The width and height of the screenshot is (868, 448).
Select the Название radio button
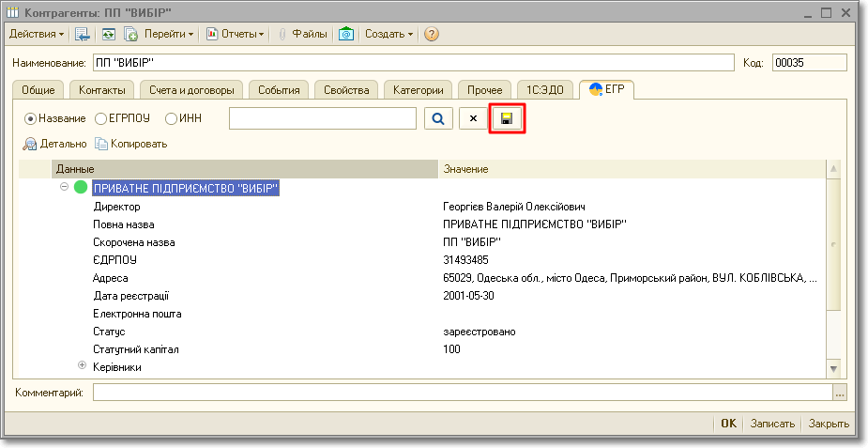coord(31,118)
